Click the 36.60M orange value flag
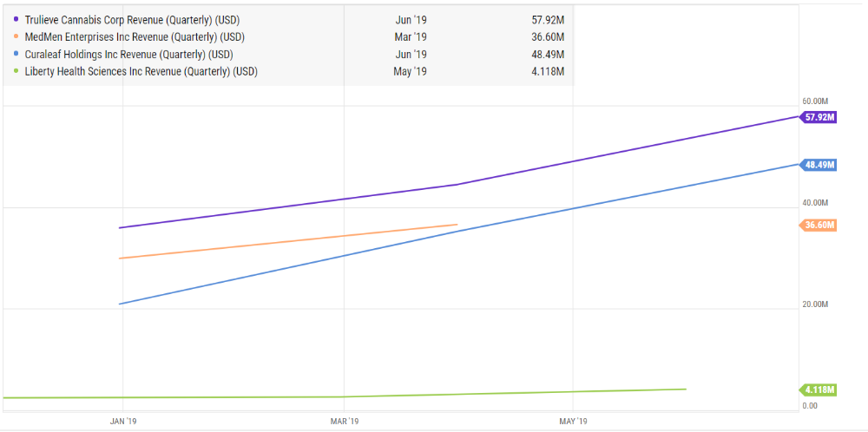The image size is (868, 432). click(817, 226)
